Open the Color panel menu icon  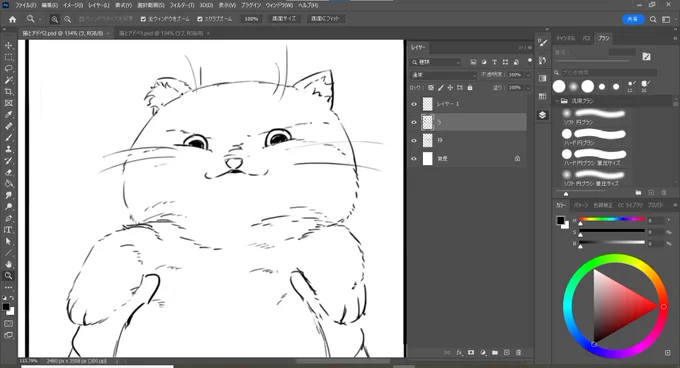pyautogui.click(x=674, y=205)
